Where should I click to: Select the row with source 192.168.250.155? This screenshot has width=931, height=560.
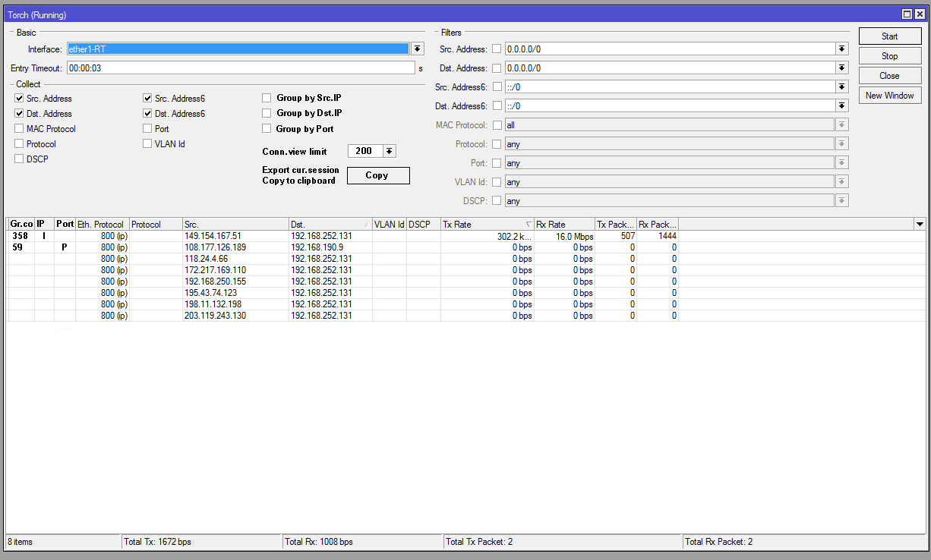click(466, 282)
